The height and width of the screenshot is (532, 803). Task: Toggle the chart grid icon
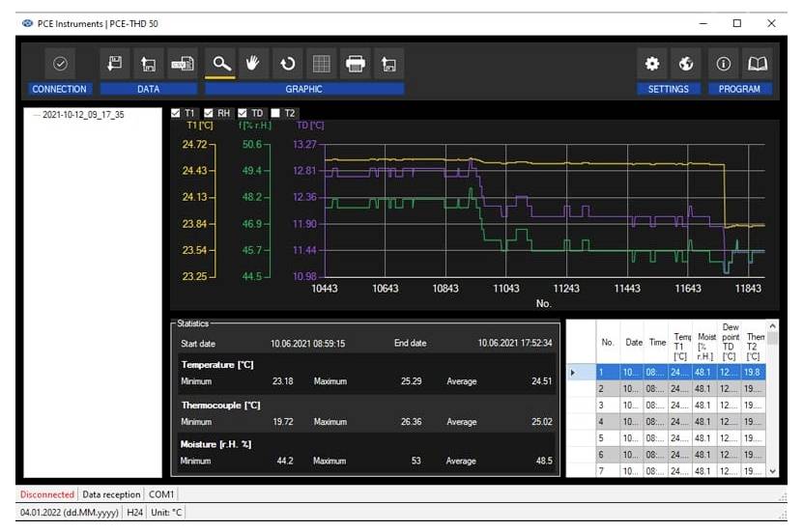(322, 64)
